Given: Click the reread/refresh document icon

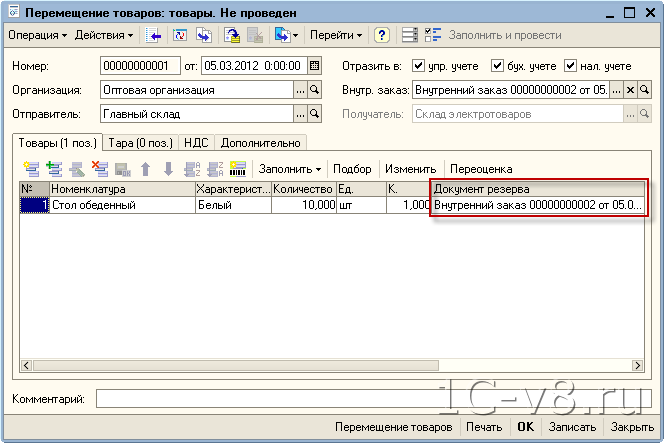Looking at the screenshot, I should click(180, 35).
